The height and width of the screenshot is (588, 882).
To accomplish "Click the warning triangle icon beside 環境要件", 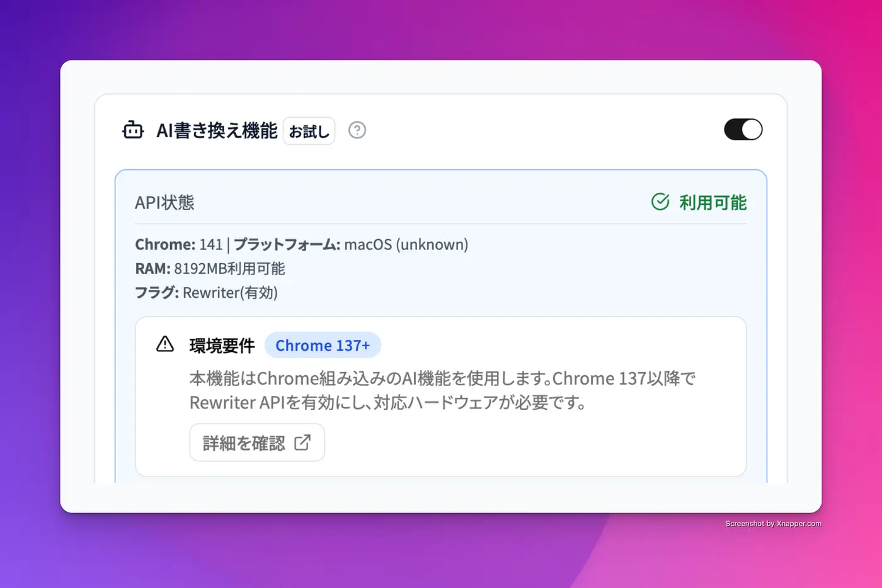I will (x=165, y=344).
